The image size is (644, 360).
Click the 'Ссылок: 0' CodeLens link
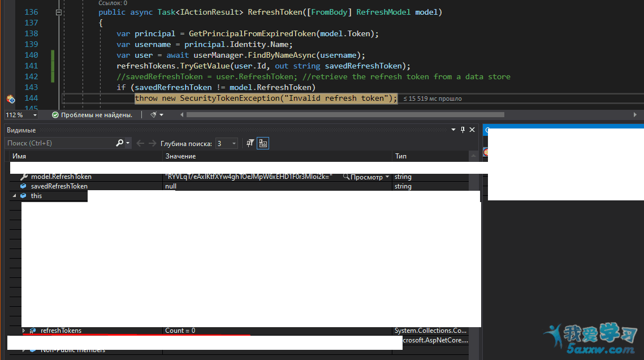coord(113,3)
